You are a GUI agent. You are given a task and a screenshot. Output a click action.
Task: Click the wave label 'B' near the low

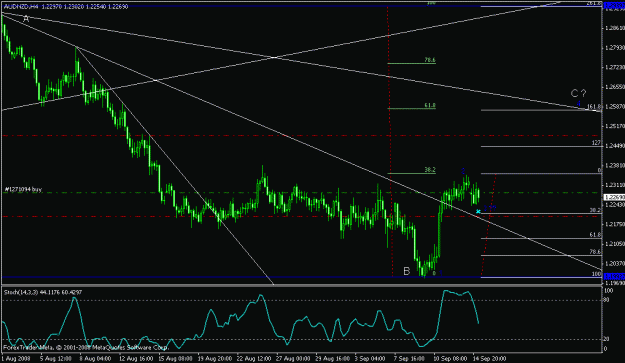[x=407, y=271]
